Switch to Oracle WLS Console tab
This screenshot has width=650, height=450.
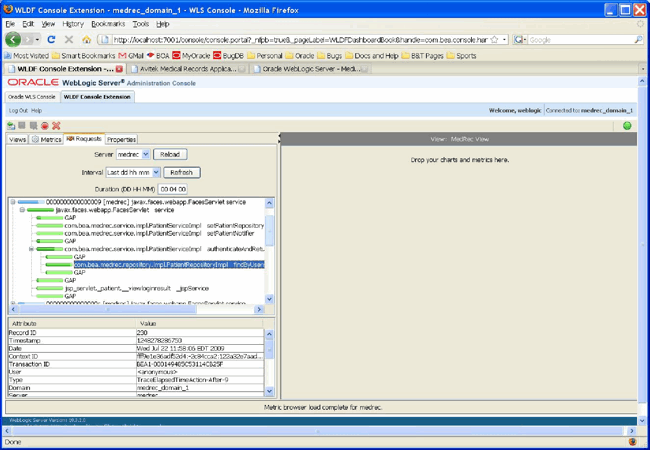click(32, 97)
